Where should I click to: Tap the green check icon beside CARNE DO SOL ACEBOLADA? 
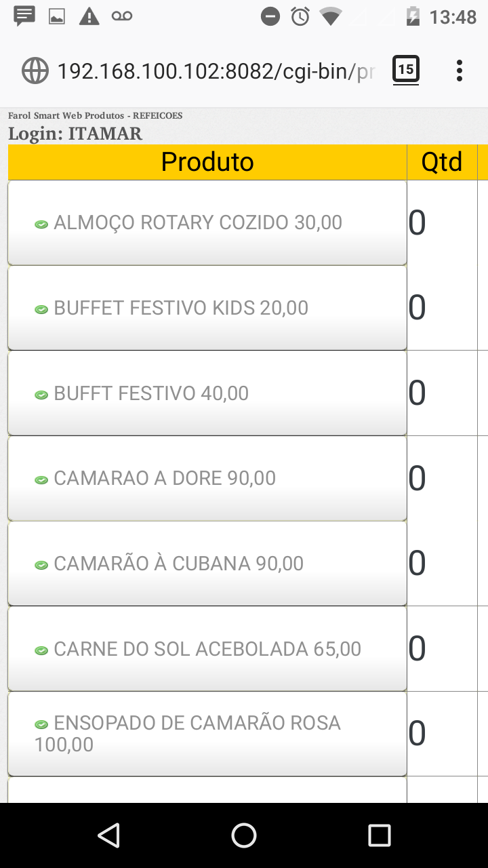[x=41, y=650]
